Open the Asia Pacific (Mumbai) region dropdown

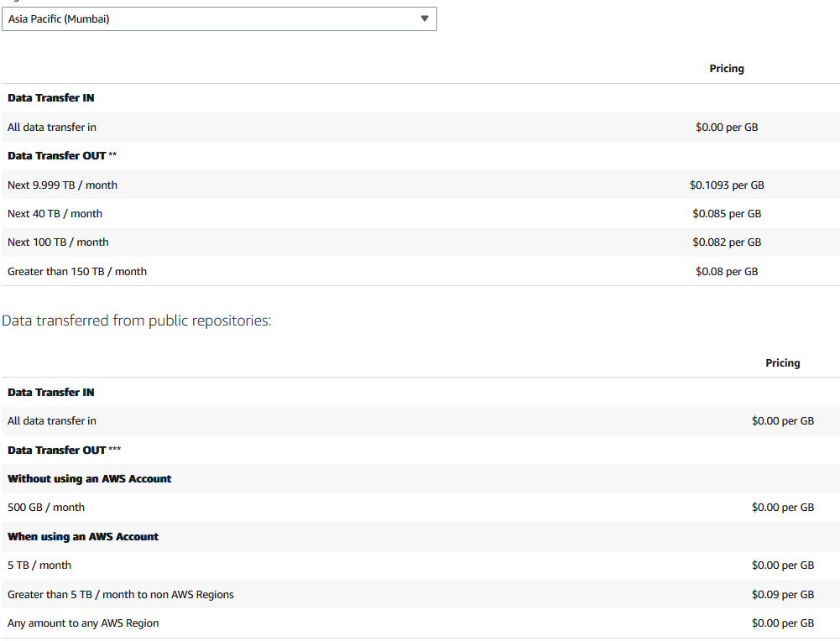(x=219, y=18)
